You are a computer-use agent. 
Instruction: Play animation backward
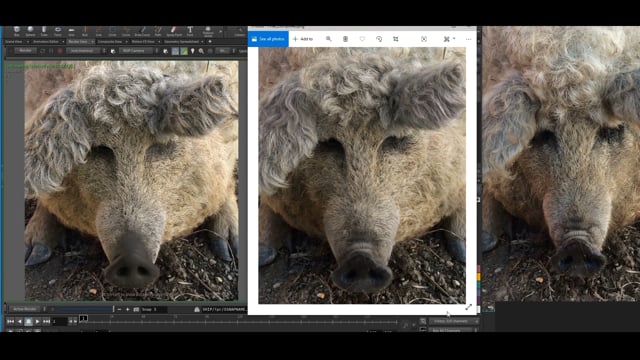[x=20, y=322]
